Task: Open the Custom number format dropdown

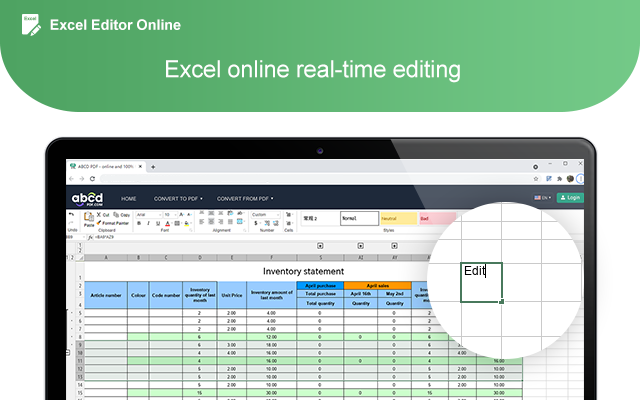Action: click(265, 215)
